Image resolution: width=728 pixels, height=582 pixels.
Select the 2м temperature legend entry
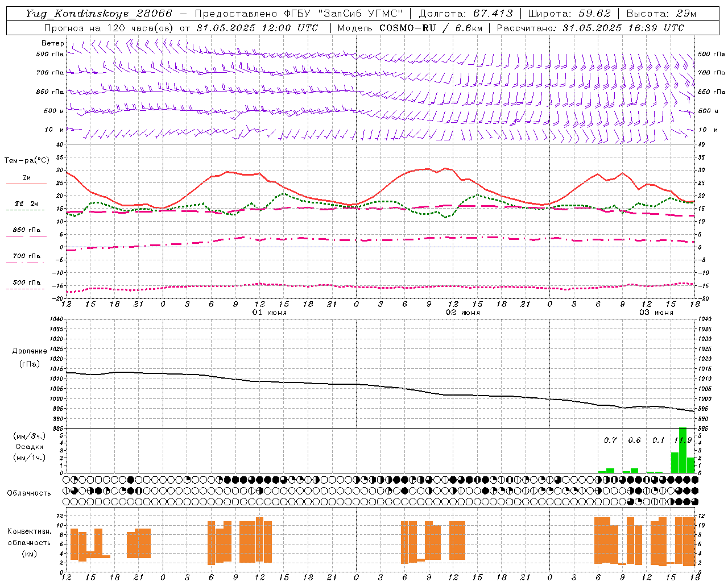(x=27, y=177)
